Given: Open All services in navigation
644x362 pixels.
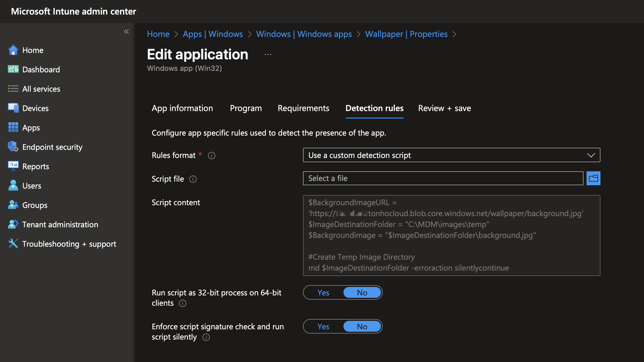Looking at the screenshot, I should coord(41,89).
